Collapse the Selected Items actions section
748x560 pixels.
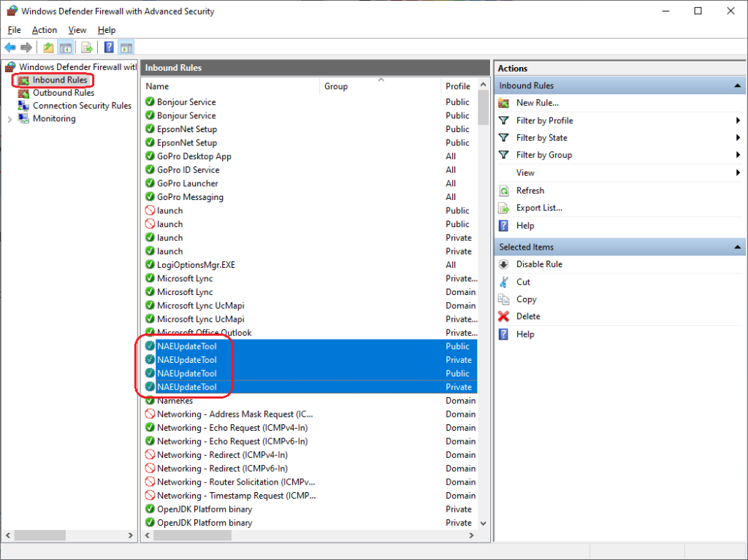click(x=738, y=247)
